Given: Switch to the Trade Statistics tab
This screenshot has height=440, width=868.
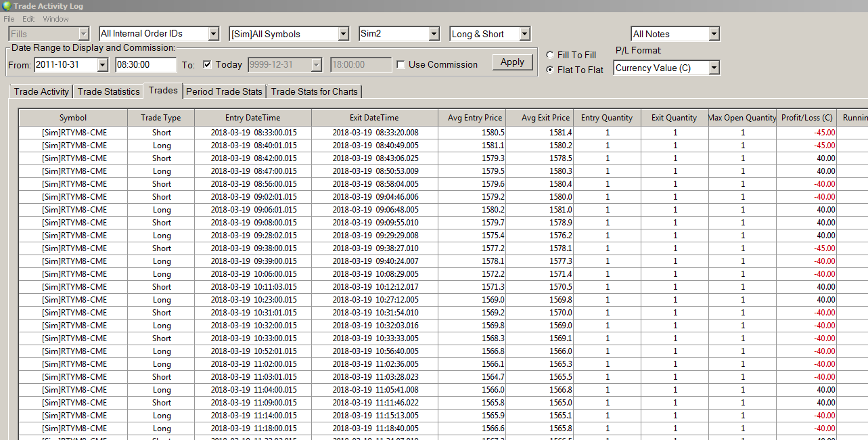Looking at the screenshot, I should [x=108, y=91].
